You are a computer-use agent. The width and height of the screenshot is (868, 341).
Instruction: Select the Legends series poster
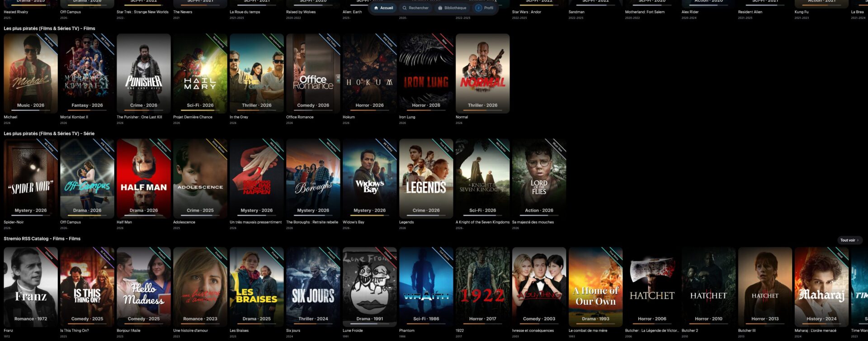(426, 178)
